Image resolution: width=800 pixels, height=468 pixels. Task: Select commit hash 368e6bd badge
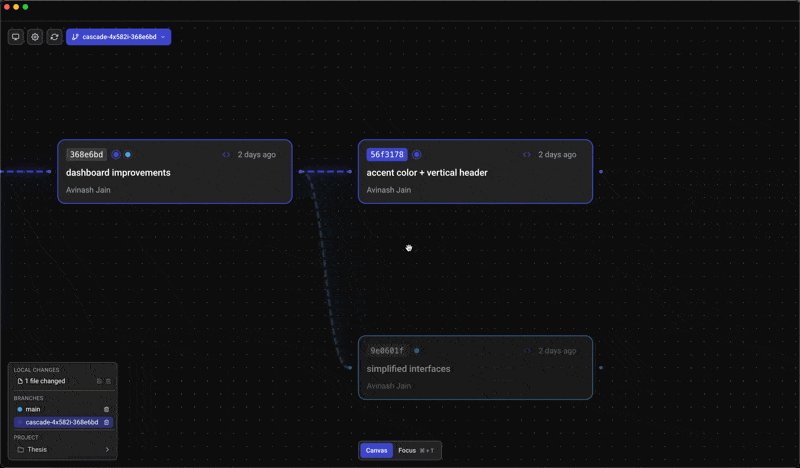(86, 155)
